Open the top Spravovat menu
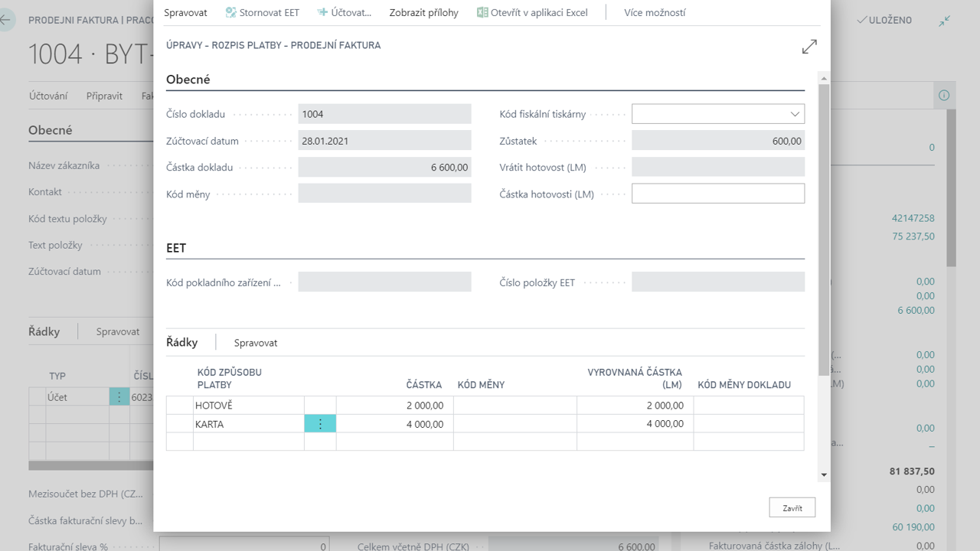Screen dimensions: 980x551 point(185,12)
